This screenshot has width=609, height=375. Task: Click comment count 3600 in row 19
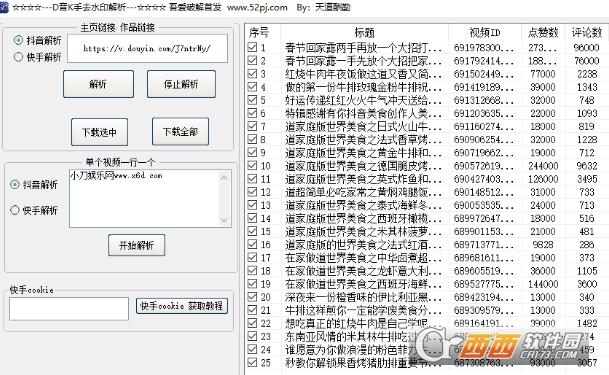586,284
